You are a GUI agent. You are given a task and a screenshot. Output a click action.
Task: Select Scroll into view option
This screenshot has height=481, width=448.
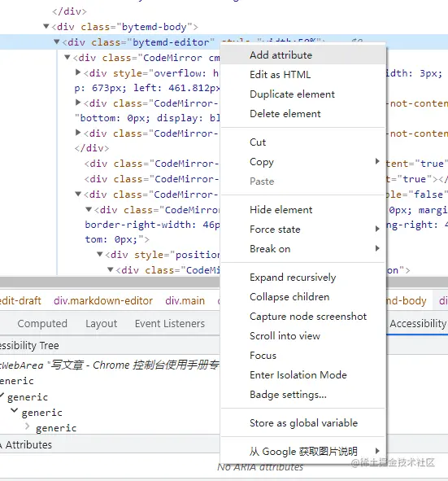(x=302, y=336)
